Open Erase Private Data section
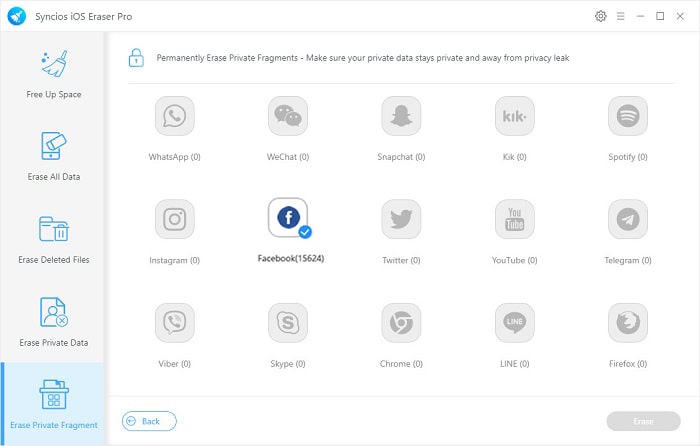Viewport: 700px width, 446px height. (54, 322)
